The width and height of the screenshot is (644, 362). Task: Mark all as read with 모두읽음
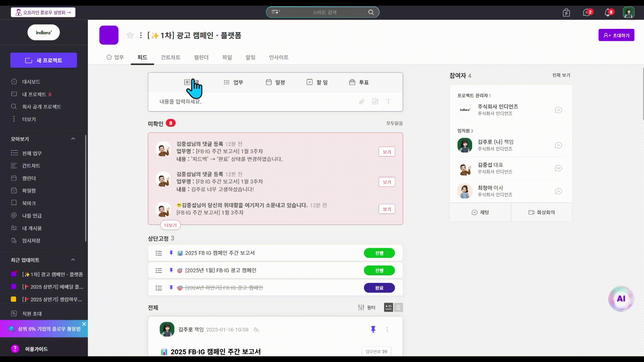click(394, 123)
